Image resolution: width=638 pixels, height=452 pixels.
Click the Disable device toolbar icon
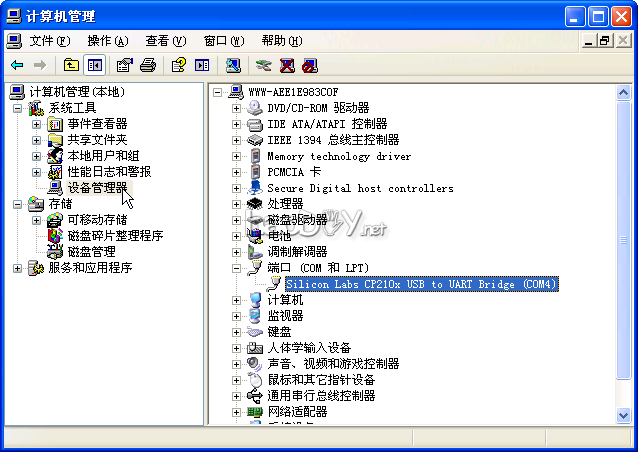coord(310,65)
